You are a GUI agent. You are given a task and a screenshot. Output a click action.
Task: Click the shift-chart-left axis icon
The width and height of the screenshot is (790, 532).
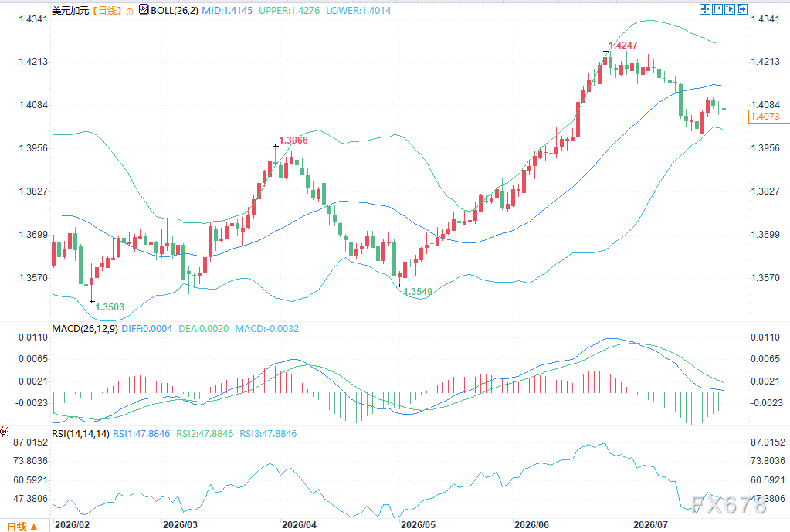pyautogui.click(x=717, y=9)
